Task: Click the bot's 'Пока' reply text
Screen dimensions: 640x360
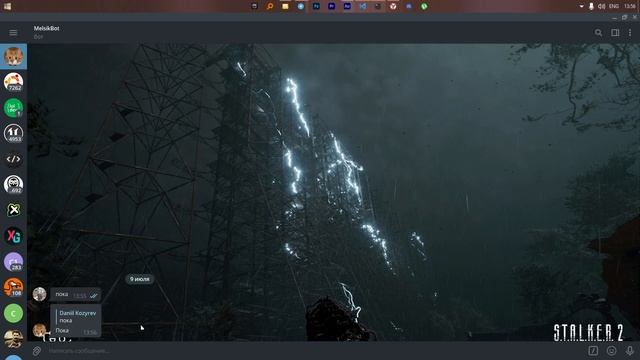Action: point(62,331)
